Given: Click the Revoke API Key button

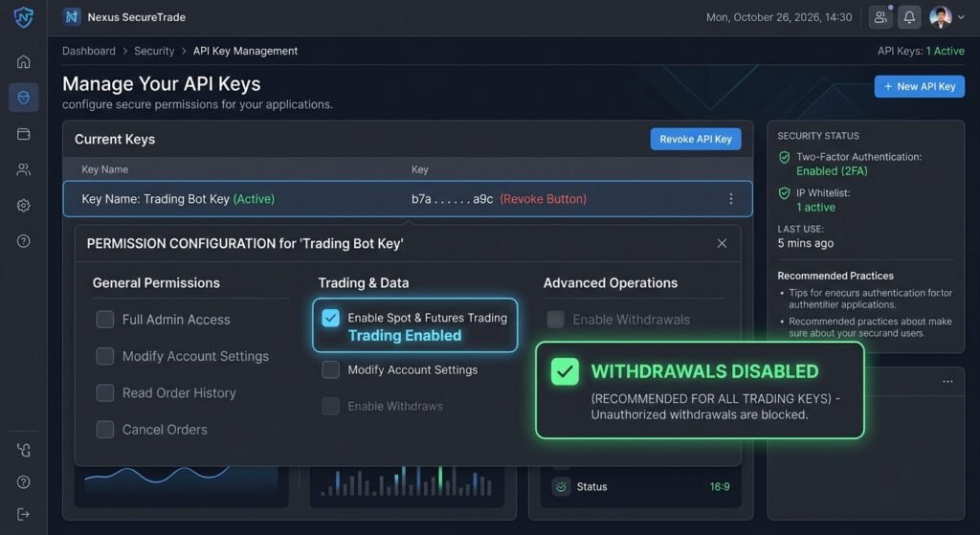Looking at the screenshot, I should click(x=696, y=139).
